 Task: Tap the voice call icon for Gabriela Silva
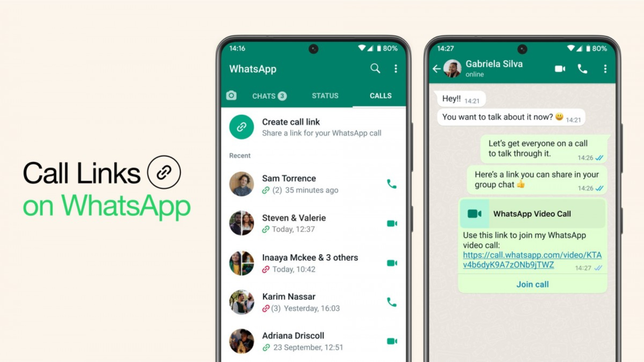tap(584, 69)
